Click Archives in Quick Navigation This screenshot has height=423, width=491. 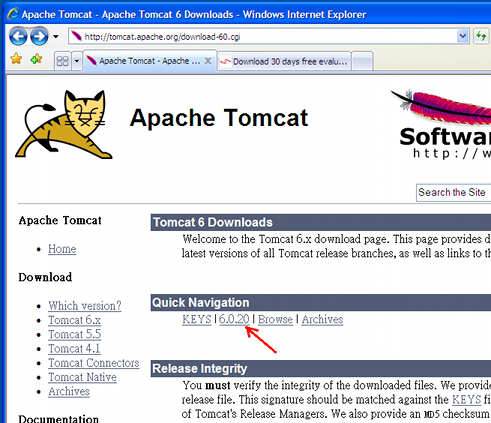[x=322, y=319]
